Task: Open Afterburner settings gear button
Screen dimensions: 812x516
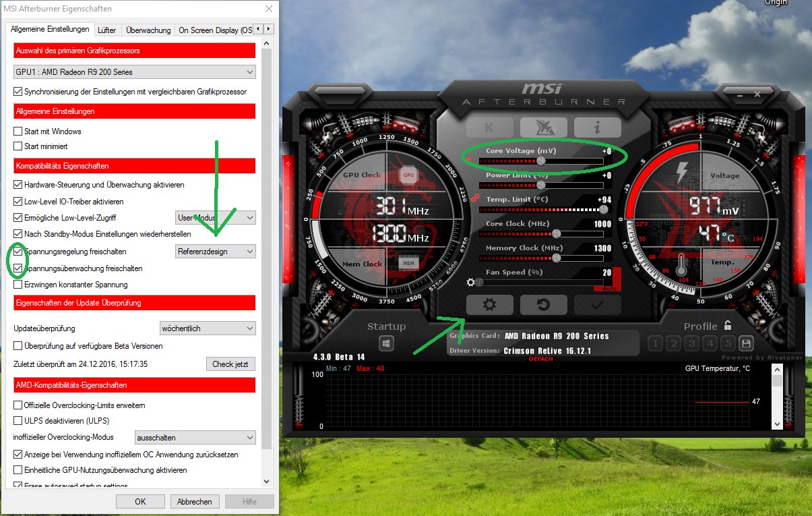Action: click(x=489, y=305)
